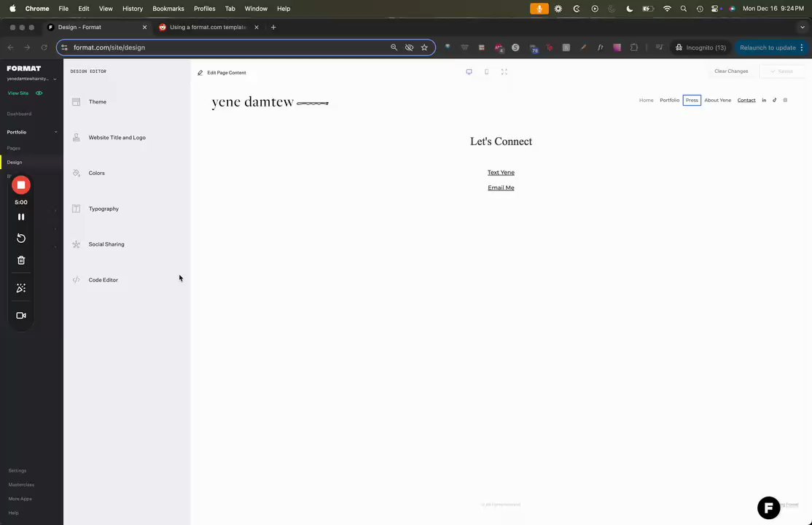Open Portfolio in site navigation
This screenshot has width=812, height=525.
click(x=670, y=101)
